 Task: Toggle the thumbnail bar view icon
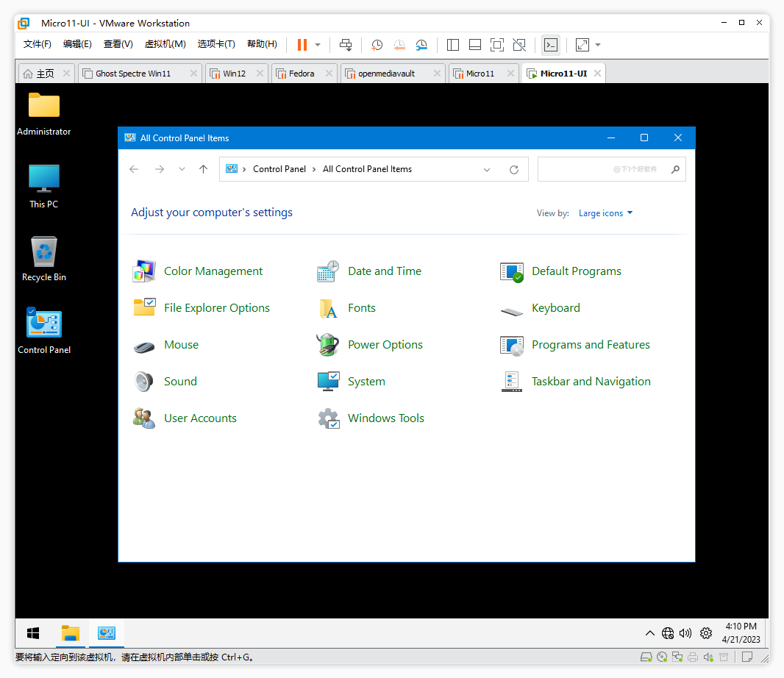pyautogui.click(x=475, y=45)
